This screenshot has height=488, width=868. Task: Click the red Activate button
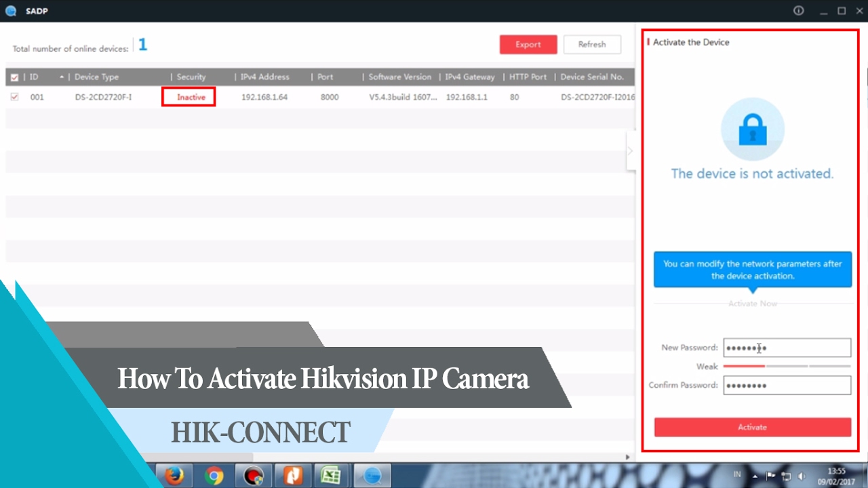tap(753, 427)
